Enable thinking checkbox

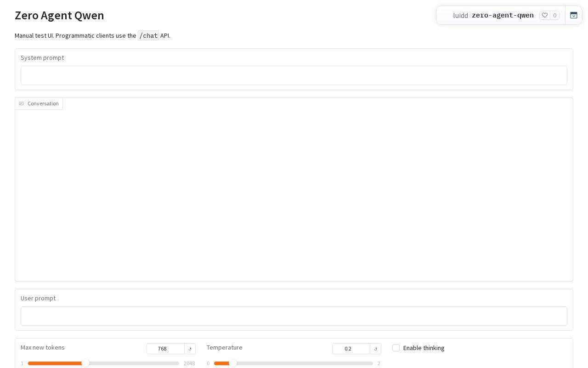(x=396, y=348)
